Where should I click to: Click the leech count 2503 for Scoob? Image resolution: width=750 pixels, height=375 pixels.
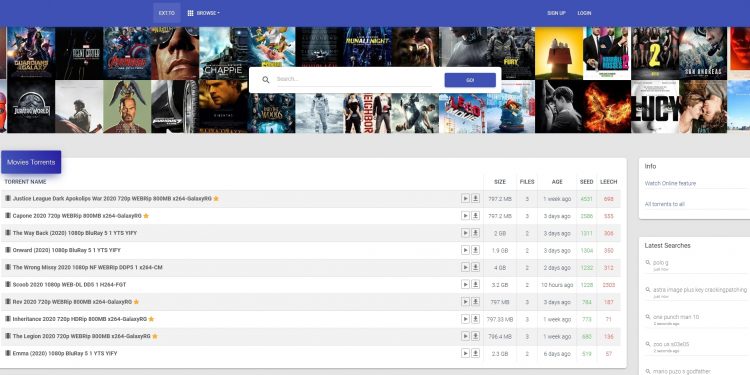[x=609, y=285]
